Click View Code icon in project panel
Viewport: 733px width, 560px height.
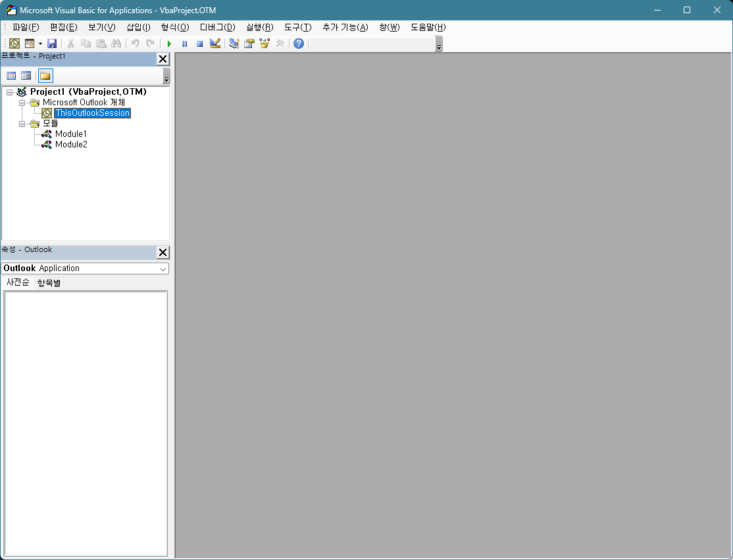coord(12,76)
